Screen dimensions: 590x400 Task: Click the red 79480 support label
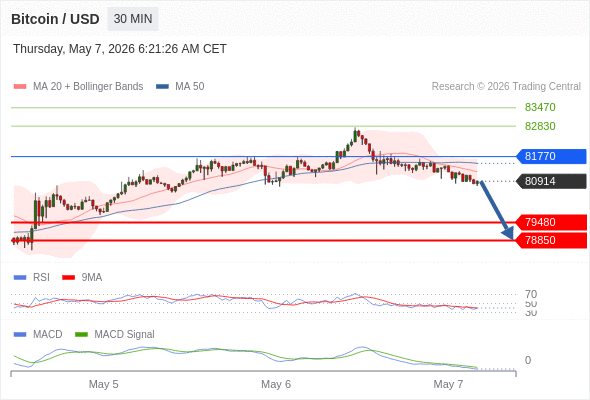(x=551, y=222)
